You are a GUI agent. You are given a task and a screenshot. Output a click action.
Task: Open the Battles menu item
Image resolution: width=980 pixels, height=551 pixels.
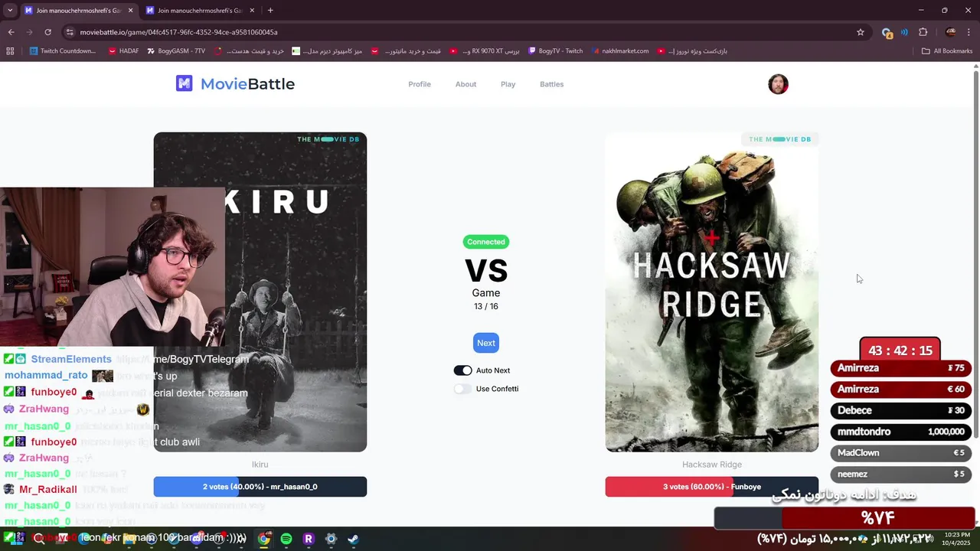[x=551, y=84]
